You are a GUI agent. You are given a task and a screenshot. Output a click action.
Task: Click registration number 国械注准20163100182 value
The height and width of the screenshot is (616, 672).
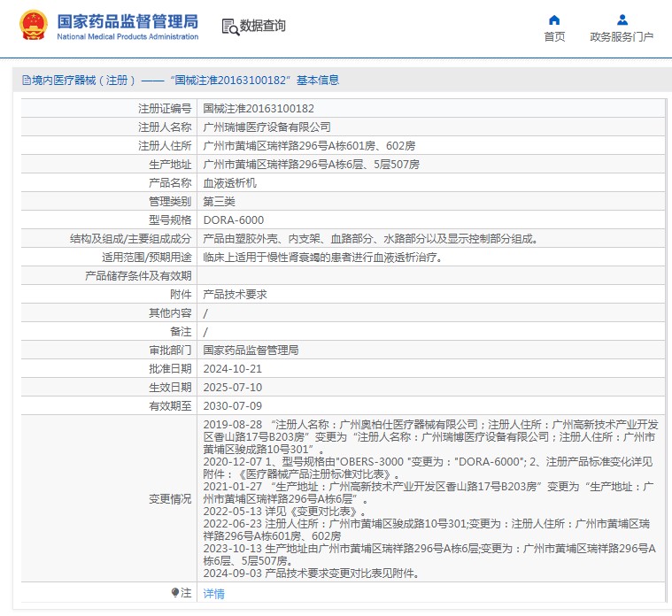point(259,109)
